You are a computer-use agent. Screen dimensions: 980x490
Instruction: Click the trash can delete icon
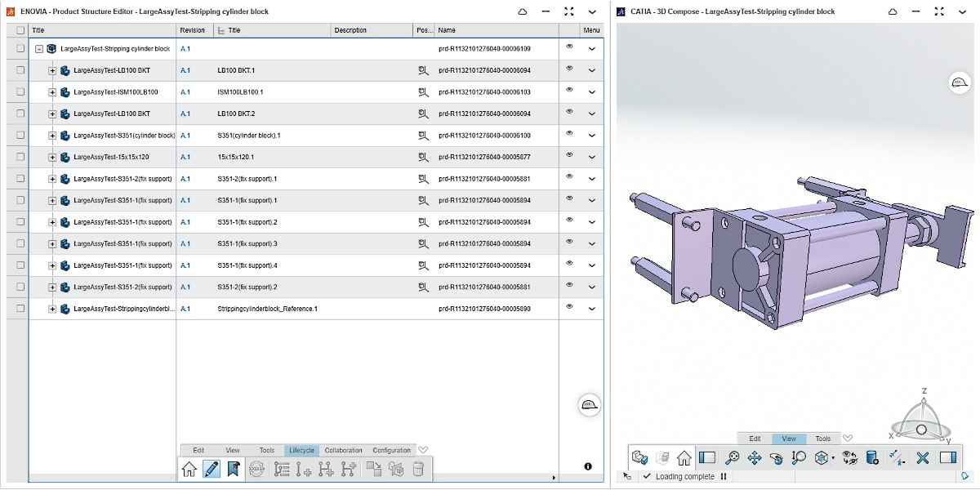[x=418, y=469]
